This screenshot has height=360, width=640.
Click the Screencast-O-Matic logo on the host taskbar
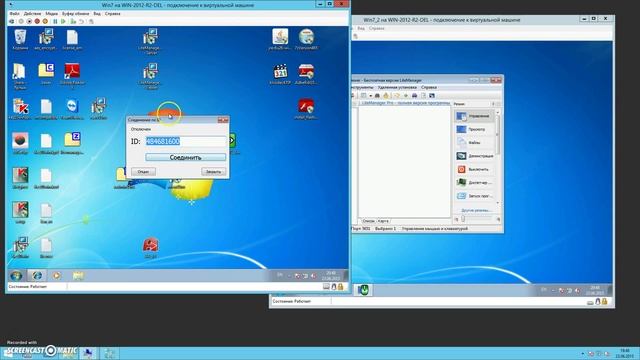41,350
